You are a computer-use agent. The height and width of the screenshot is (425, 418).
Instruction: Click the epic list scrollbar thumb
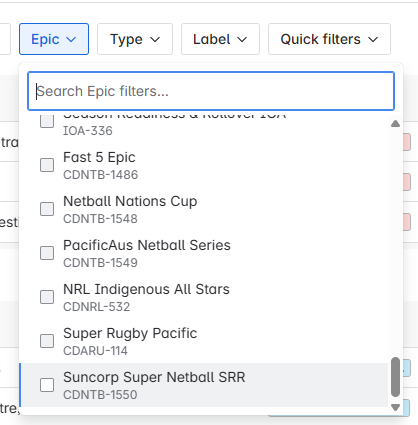395,377
